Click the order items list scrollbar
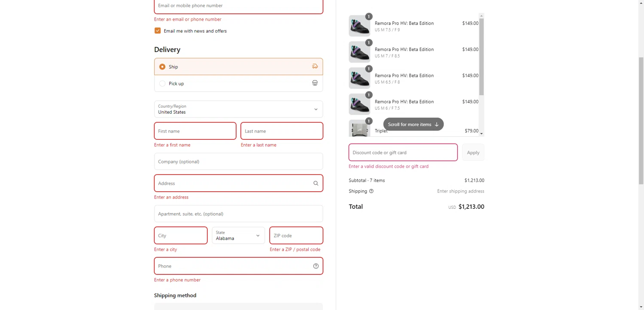This screenshot has height=310, width=644. (481, 56)
